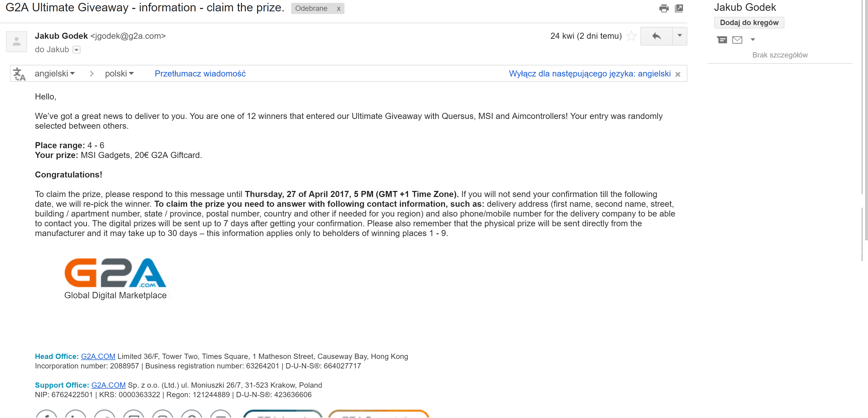Click the 'Odebrane' label tag

pyautogui.click(x=311, y=8)
